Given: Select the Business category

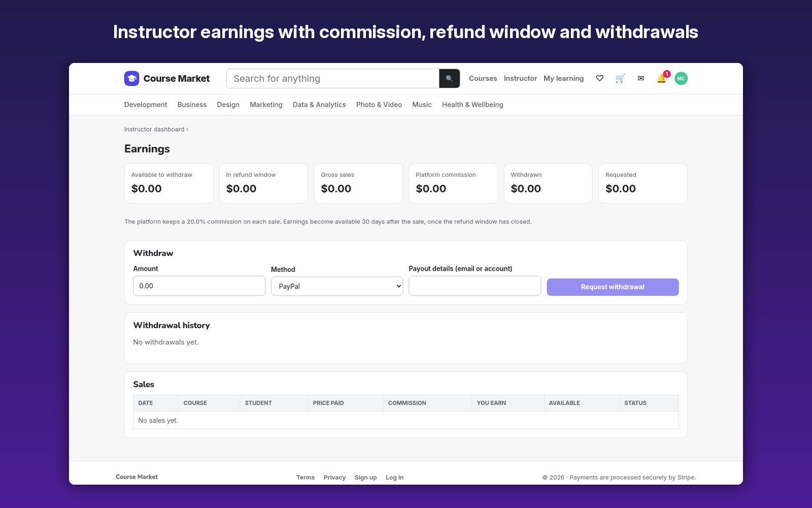Looking at the screenshot, I should pyautogui.click(x=192, y=105).
